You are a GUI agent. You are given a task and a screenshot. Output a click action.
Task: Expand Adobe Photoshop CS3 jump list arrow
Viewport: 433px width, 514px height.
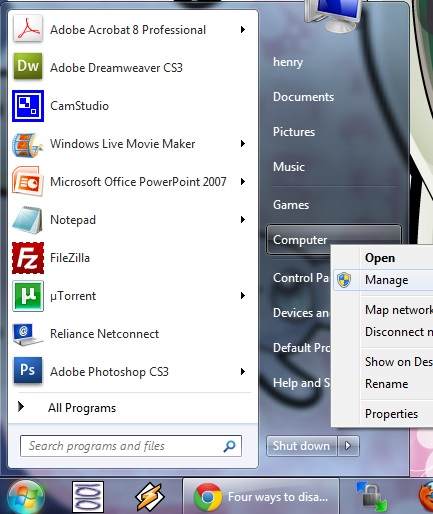pyautogui.click(x=243, y=372)
